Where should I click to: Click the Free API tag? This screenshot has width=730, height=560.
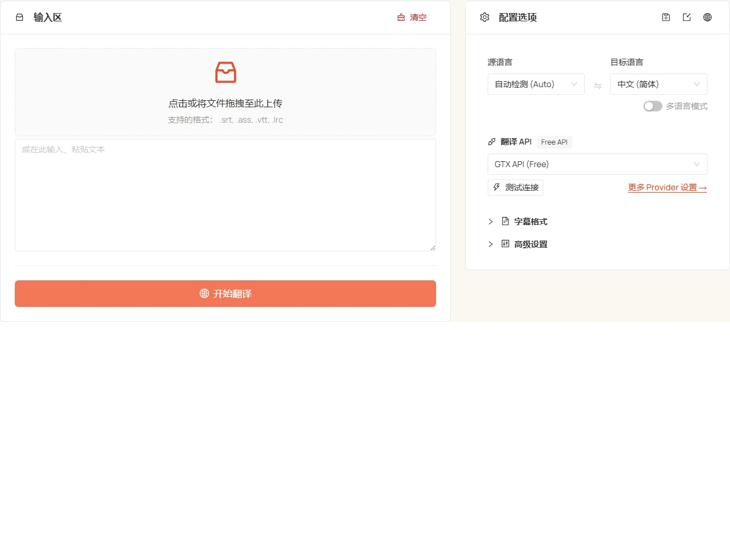555,142
